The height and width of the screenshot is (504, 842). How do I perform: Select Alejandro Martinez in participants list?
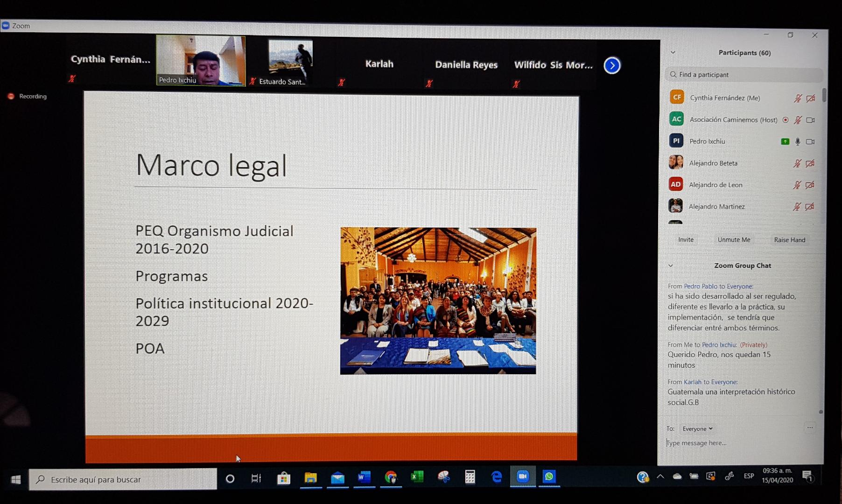716,207
